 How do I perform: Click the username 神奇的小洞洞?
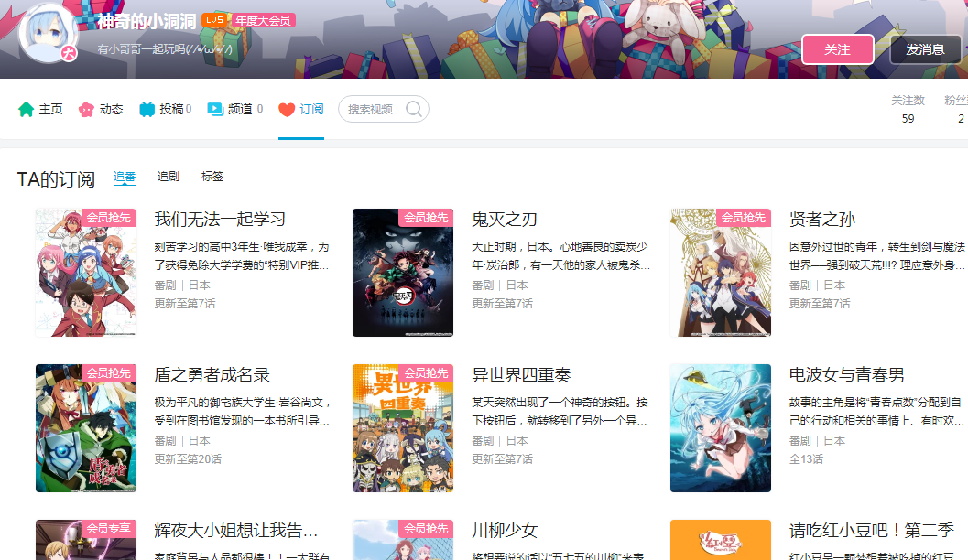click(147, 21)
